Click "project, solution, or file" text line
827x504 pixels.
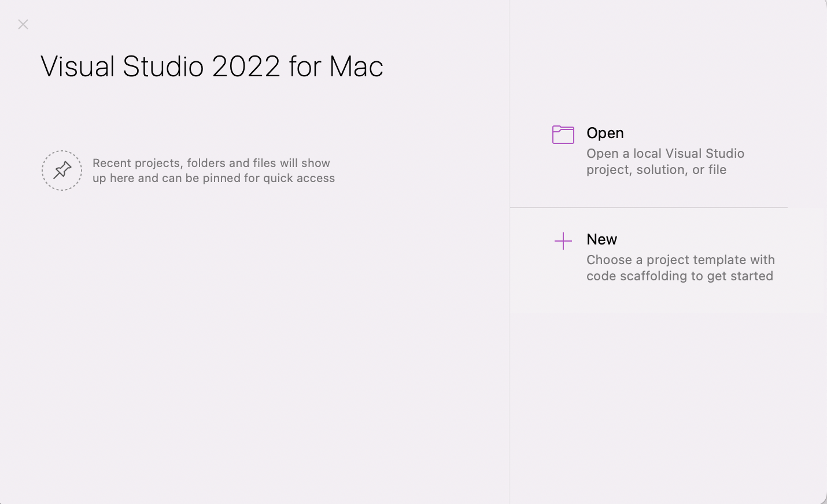656,169
